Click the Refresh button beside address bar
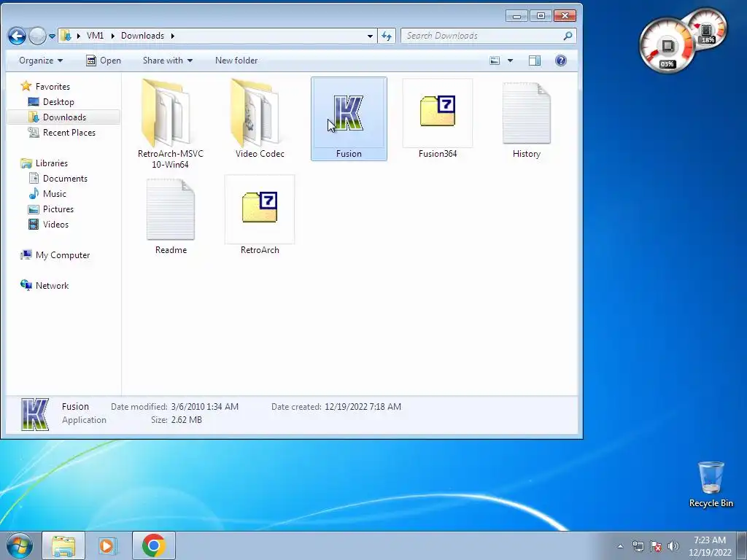The height and width of the screenshot is (560, 747). 387,36
